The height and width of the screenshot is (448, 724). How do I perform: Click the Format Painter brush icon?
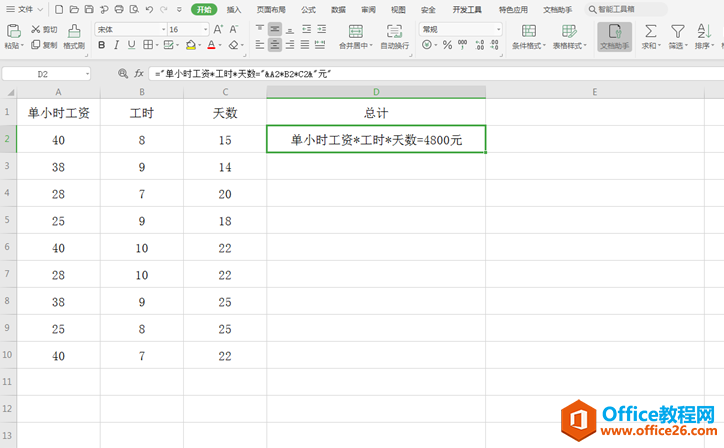coord(74,31)
